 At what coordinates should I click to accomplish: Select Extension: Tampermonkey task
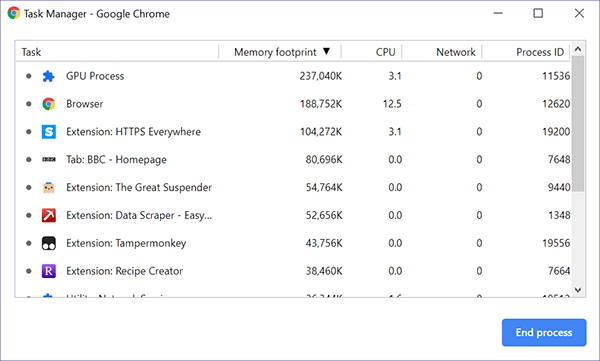(293, 243)
